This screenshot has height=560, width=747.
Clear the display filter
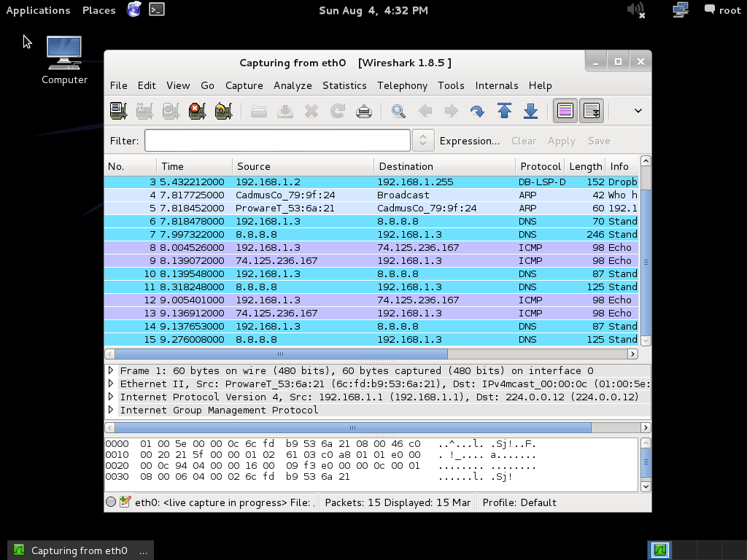524,141
